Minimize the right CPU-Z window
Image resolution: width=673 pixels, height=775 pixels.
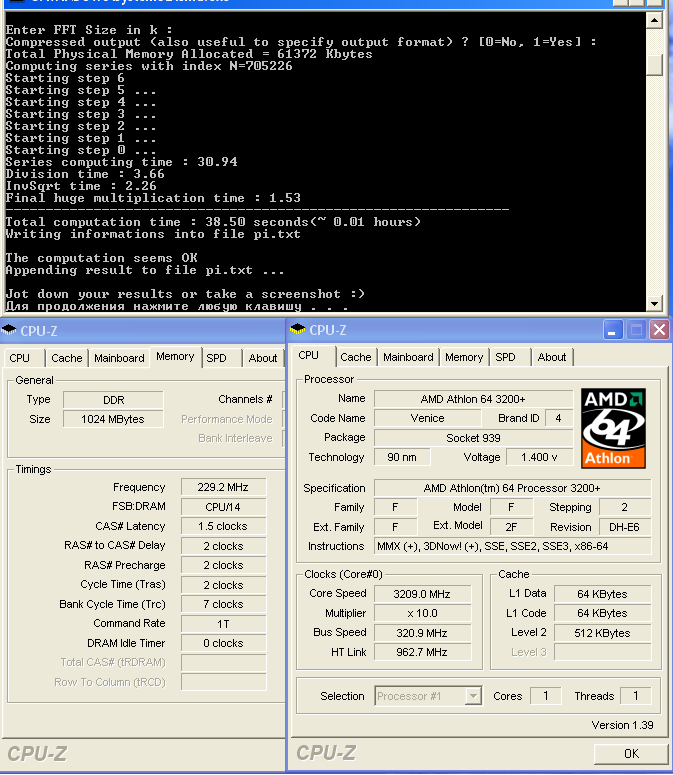[x=613, y=330]
